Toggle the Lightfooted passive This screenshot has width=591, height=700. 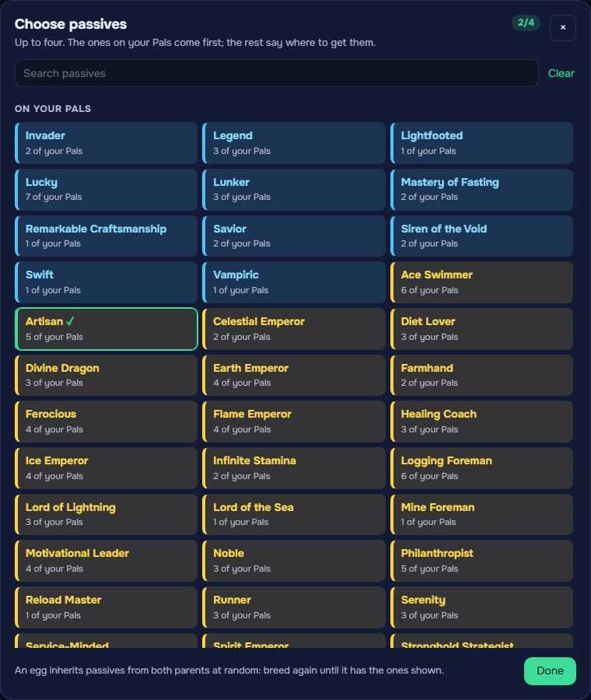pos(481,143)
